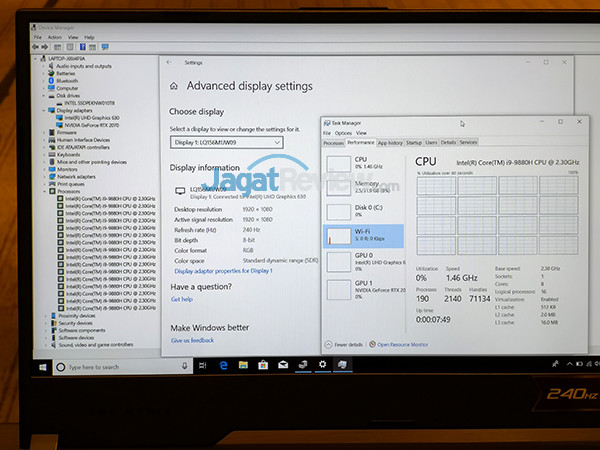Click Display adapter properties for Display 1

coord(223,271)
